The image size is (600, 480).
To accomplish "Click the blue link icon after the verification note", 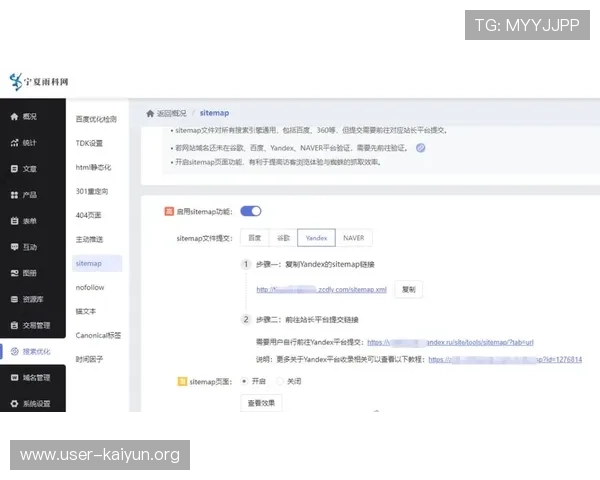I will pos(421,148).
